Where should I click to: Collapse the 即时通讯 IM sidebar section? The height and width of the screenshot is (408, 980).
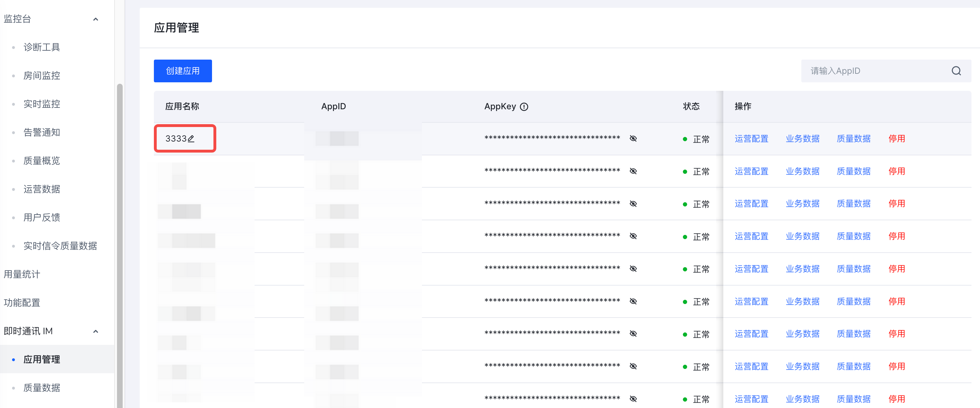pos(95,331)
